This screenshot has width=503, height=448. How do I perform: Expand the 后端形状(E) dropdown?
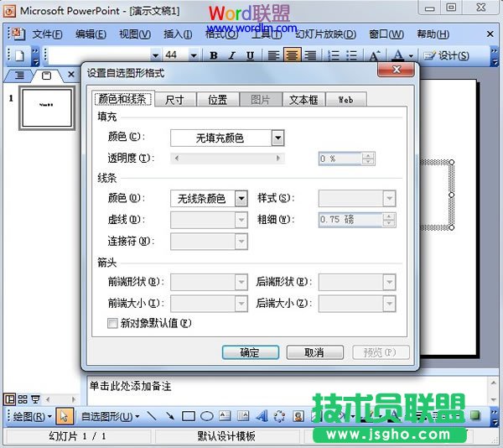coord(389,282)
